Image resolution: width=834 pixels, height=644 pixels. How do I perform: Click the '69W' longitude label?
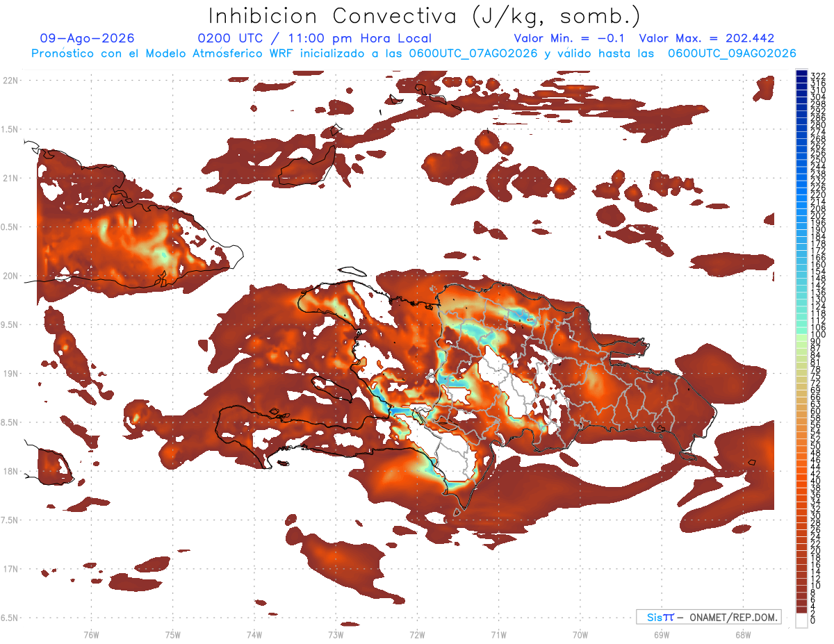[x=662, y=634]
